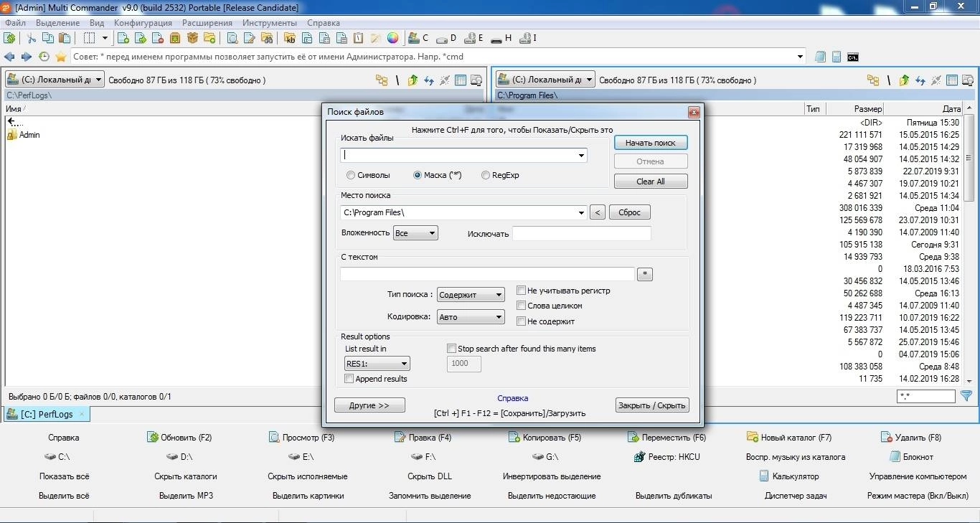This screenshot has width=980, height=523.
Task: Click the Admin folder in left panel
Action: pyautogui.click(x=24, y=135)
